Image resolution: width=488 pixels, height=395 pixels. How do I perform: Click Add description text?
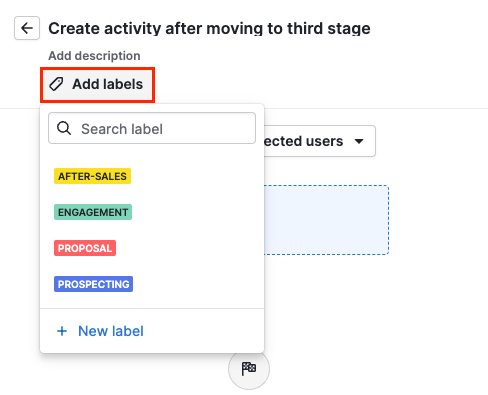(x=94, y=56)
